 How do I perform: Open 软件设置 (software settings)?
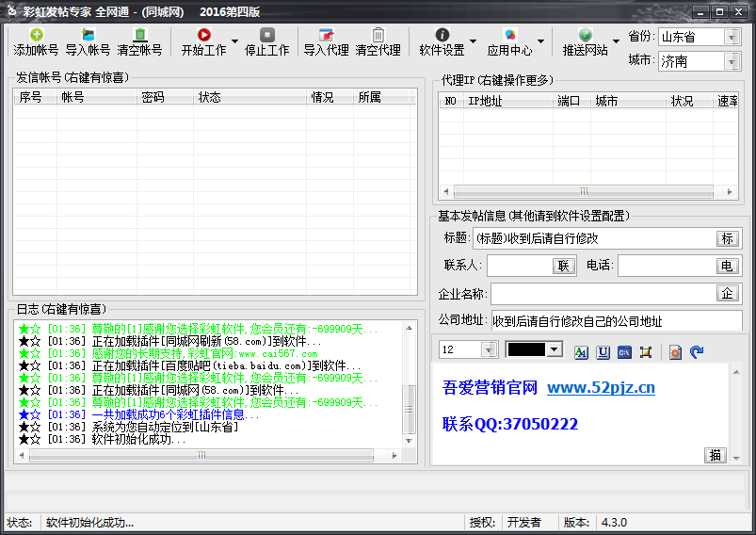tap(442, 41)
